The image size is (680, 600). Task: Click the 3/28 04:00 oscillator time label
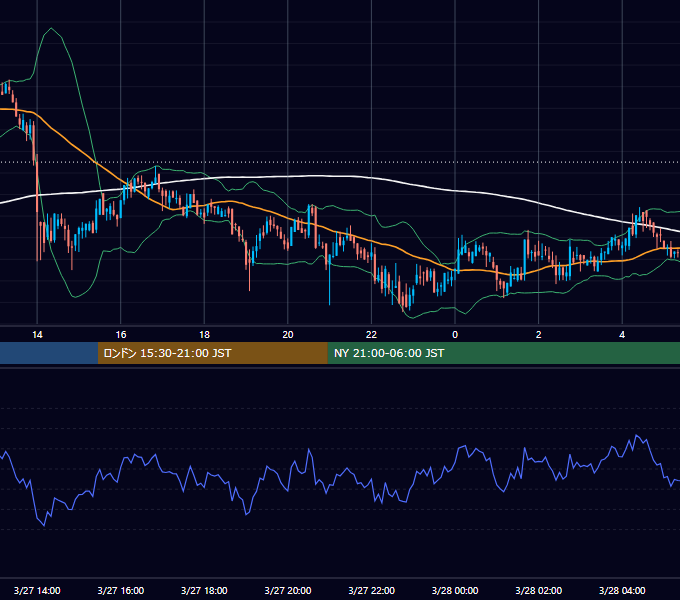tap(622, 590)
